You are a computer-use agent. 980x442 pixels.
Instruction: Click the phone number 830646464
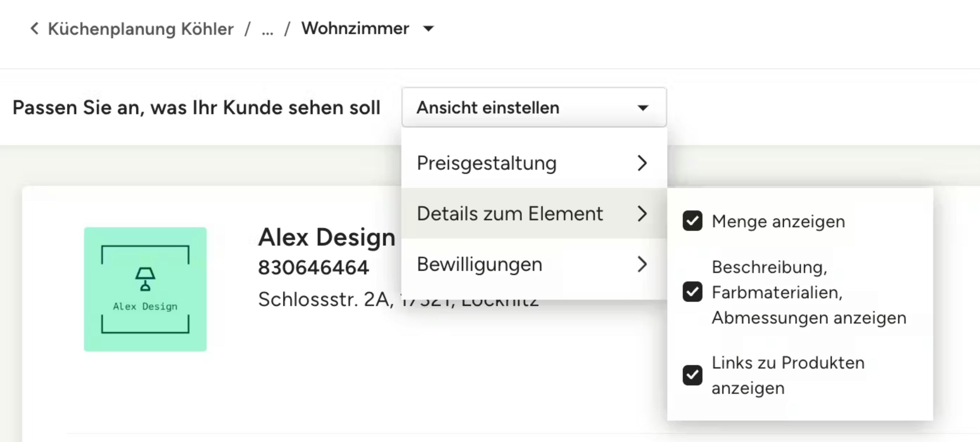313,268
